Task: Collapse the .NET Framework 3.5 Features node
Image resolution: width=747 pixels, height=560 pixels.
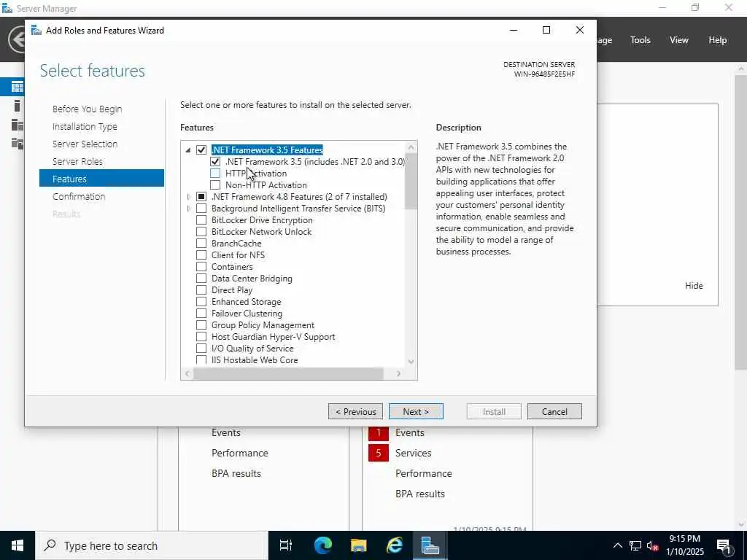Action: pos(188,150)
